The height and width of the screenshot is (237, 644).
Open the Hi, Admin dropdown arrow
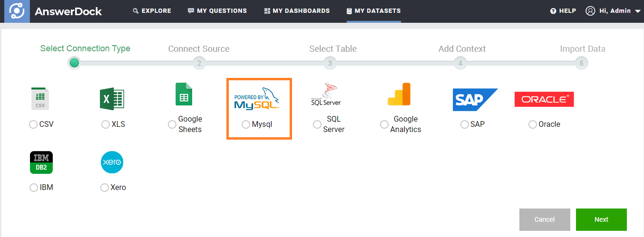(x=638, y=11)
